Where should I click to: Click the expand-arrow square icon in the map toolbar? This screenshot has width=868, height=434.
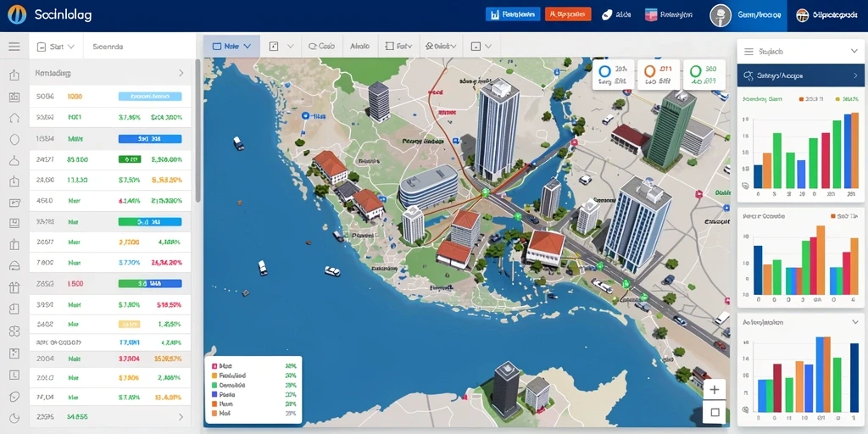pos(274,47)
